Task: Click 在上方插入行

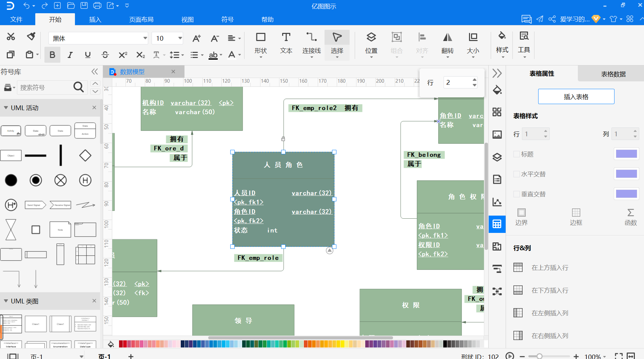Action: (541, 267)
